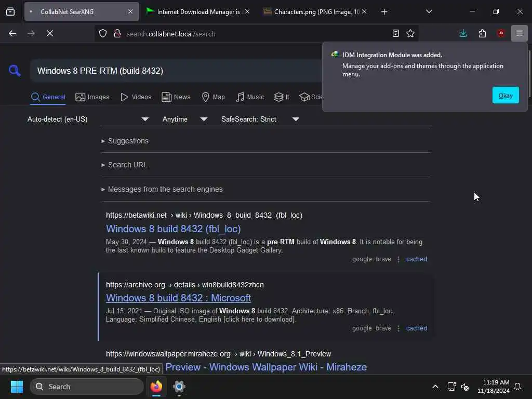The image size is (532, 399).
Task: List all tabs dropdown arrow
Action: 429,12
